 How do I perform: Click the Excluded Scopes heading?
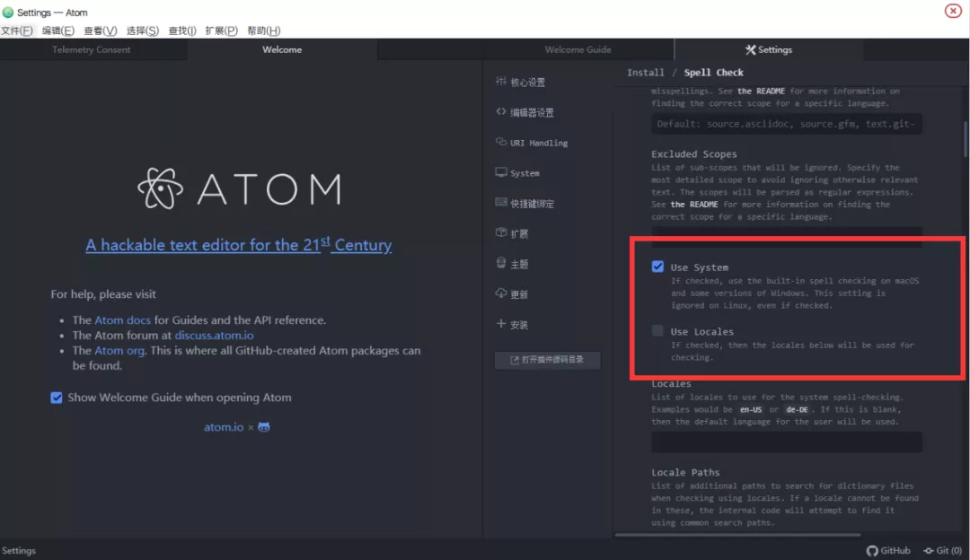(x=694, y=153)
